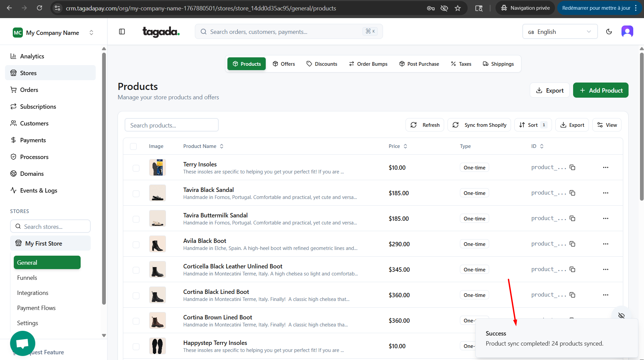Check the Terry Insoles row checkbox
The image size is (644, 360).
pos(136,168)
